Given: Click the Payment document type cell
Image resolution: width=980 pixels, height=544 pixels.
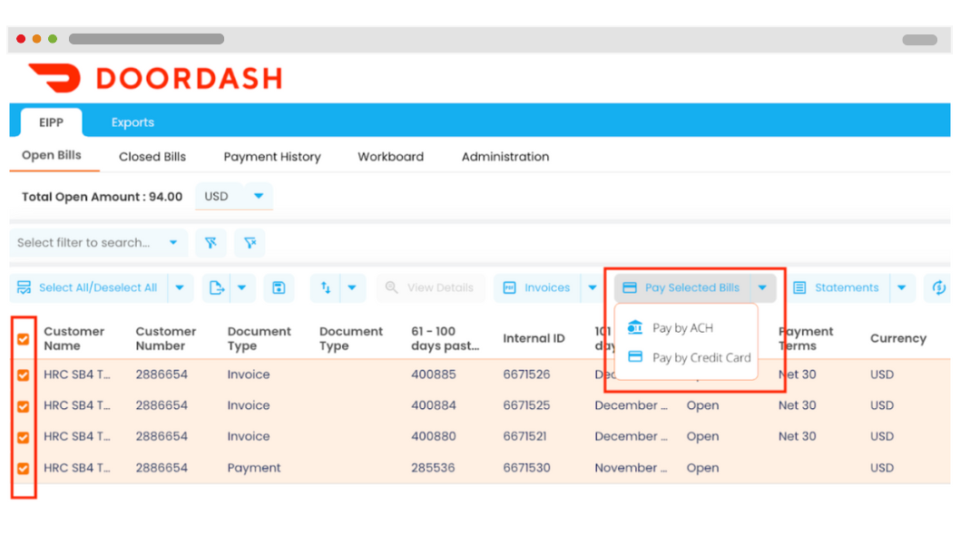Looking at the screenshot, I should (x=254, y=468).
